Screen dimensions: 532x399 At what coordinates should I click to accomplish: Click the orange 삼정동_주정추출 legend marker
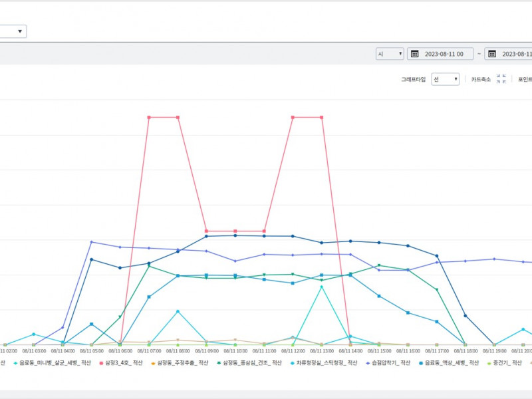pos(152,363)
